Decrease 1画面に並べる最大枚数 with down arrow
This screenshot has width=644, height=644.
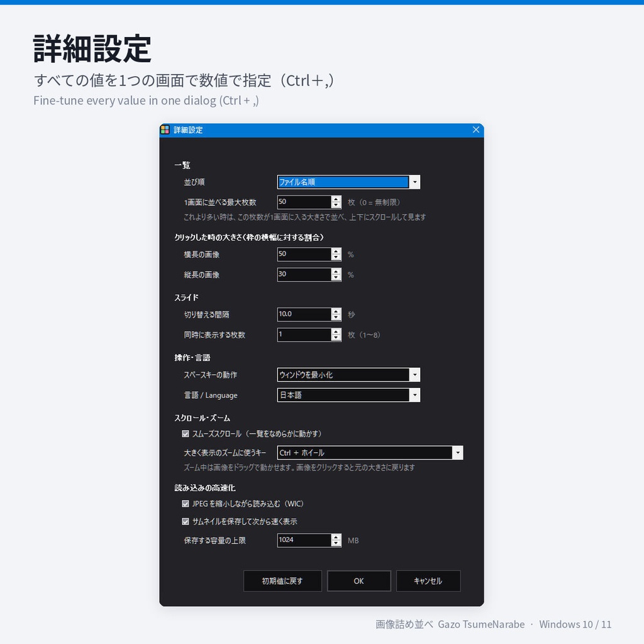(336, 205)
